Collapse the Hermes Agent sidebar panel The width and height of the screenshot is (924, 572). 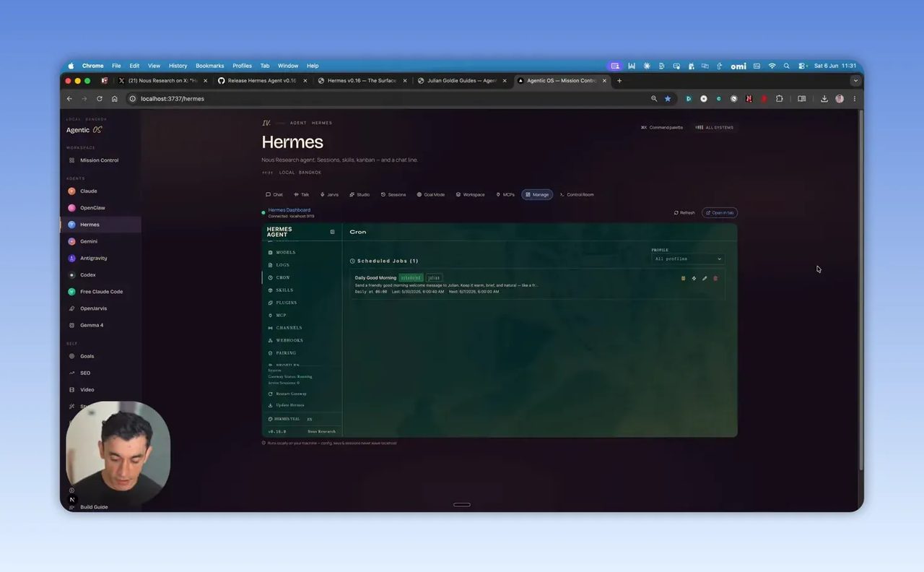tap(332, 232)
